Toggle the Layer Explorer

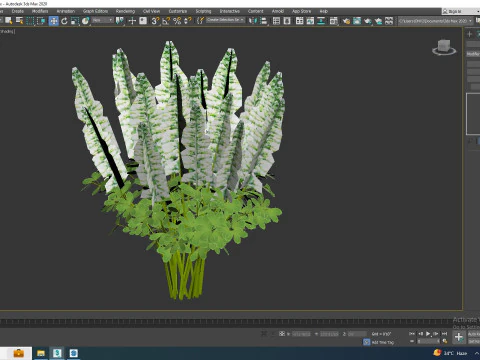287,21
